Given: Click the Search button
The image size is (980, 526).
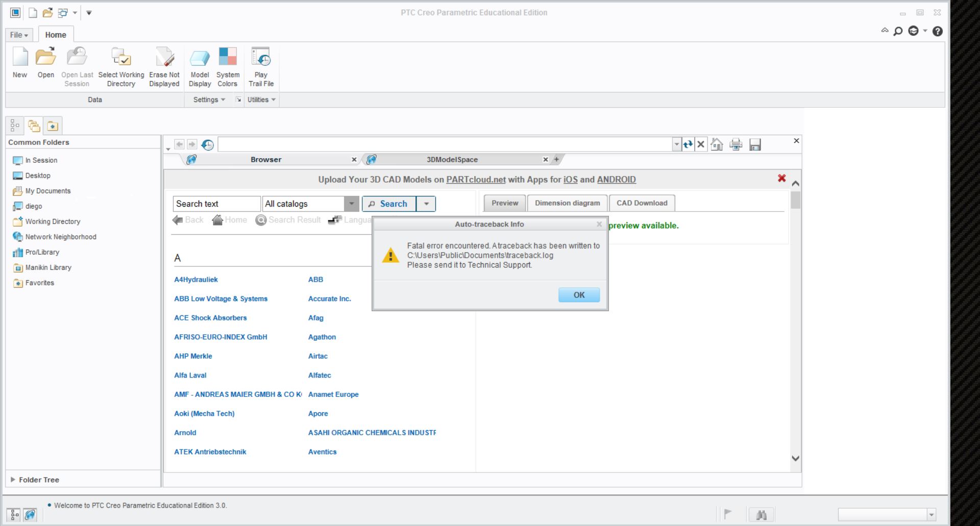Looking at the screenshot, I should [x=389, y=204].
